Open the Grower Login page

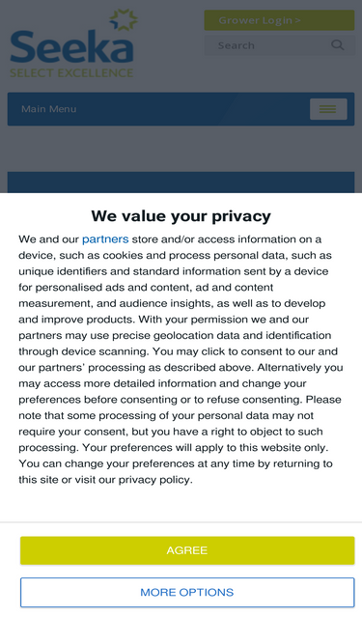(x=279, y=20)
